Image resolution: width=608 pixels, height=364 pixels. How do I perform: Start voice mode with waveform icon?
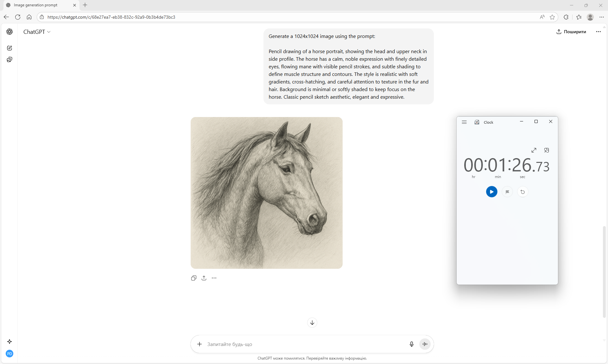[x=425, y=344]
